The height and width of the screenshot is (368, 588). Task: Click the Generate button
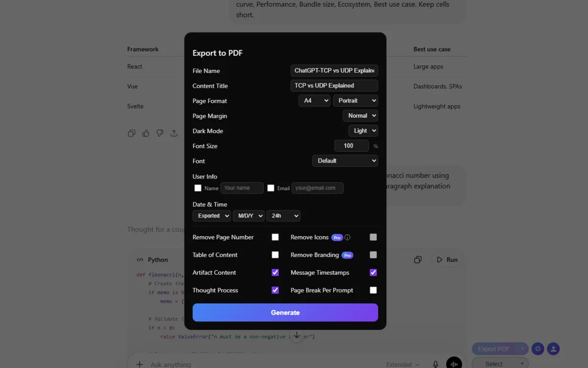[x=285, y=313]
